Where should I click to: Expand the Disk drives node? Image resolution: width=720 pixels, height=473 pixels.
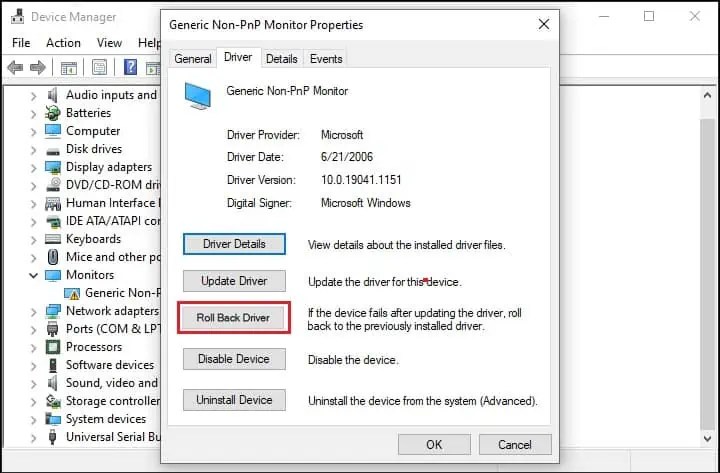(33, 150)
